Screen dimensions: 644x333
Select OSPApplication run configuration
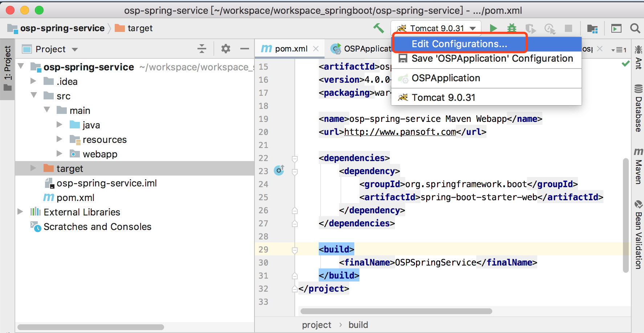pos(487,78)
